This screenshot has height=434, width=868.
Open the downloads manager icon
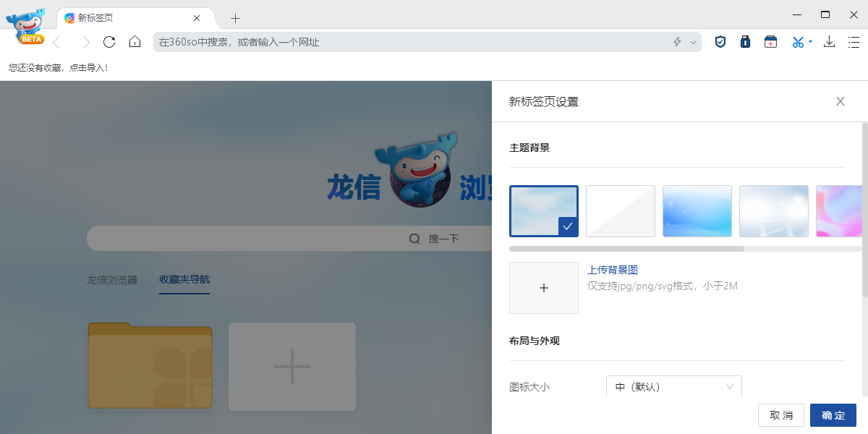829,42
